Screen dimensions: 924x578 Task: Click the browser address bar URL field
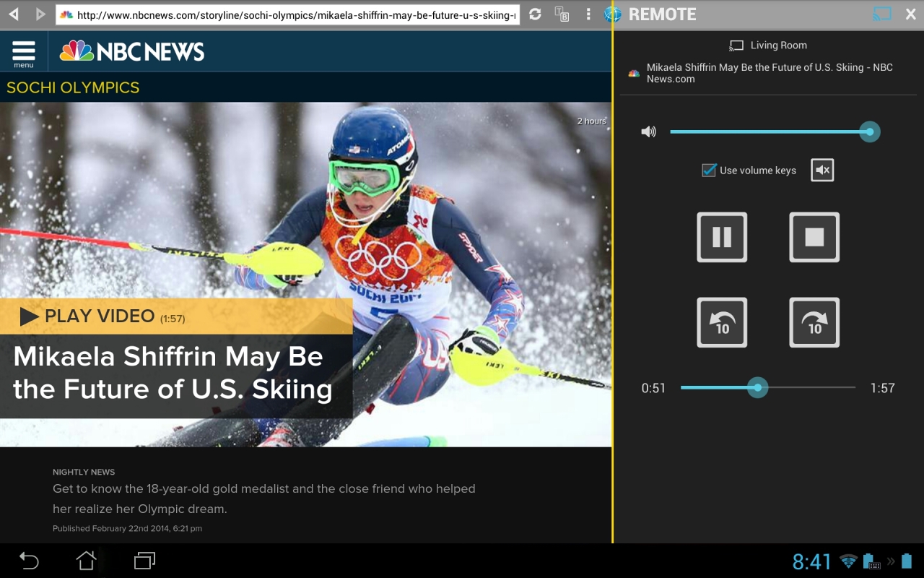(289, 14)
